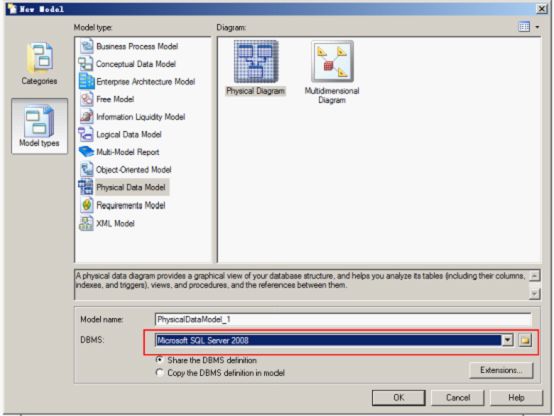The image size is (554, 416).
Task: Select Logical Data Model label
Action: tap(129, 135)
